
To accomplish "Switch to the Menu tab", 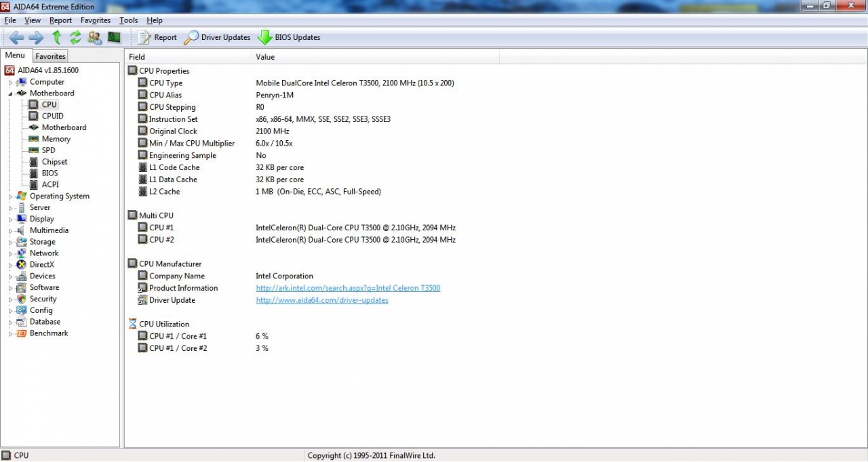I will 15,56.
